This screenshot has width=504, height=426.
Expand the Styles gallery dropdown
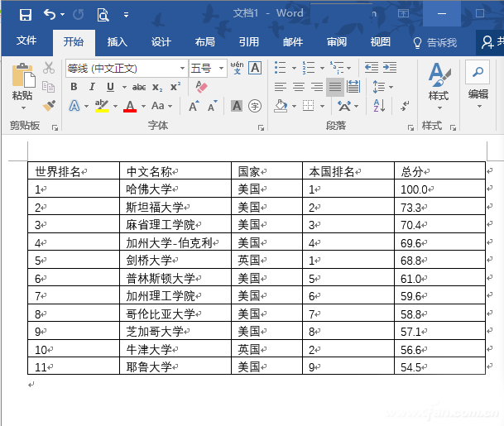coord(438,108)
